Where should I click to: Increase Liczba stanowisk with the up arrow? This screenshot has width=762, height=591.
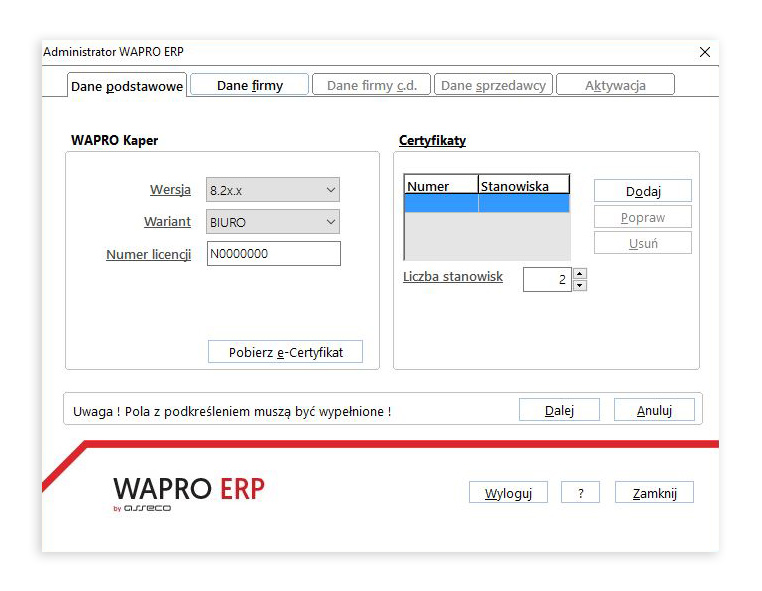coord(579,273)
